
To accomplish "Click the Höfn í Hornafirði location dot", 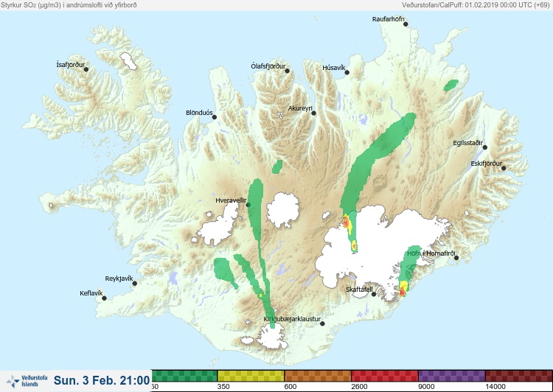I will 456,258.
